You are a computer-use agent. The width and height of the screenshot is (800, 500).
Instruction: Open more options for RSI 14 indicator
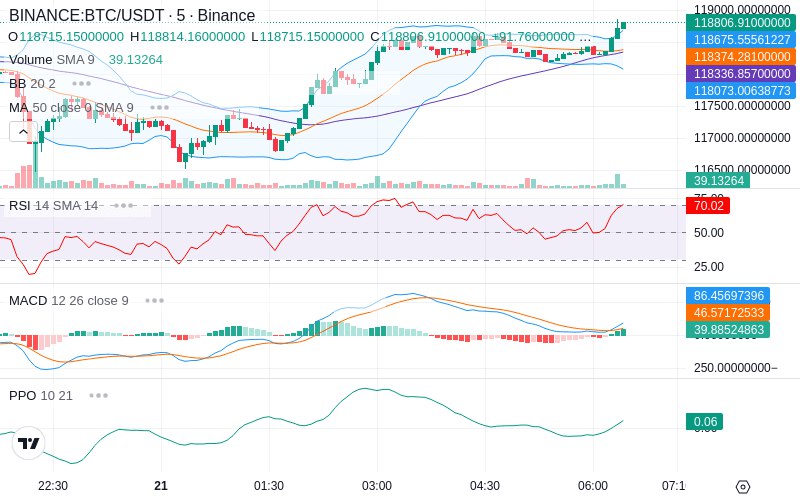124,206
